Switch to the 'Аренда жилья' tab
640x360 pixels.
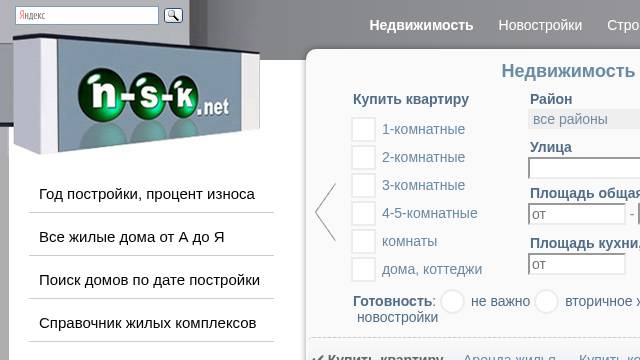coord(509,357)
